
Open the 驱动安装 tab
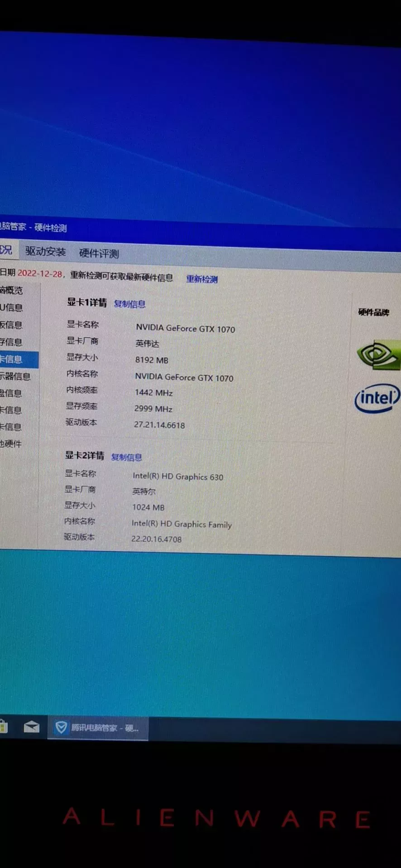45,251
